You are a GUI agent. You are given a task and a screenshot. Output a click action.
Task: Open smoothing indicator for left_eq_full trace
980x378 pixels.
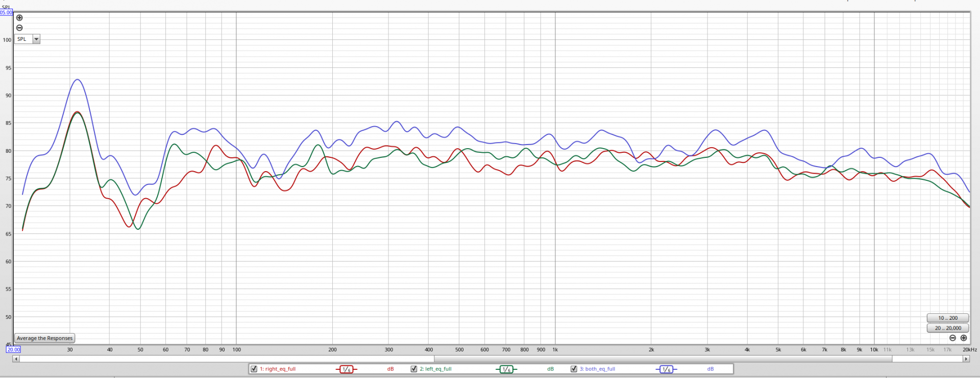[x=506, y=369]
